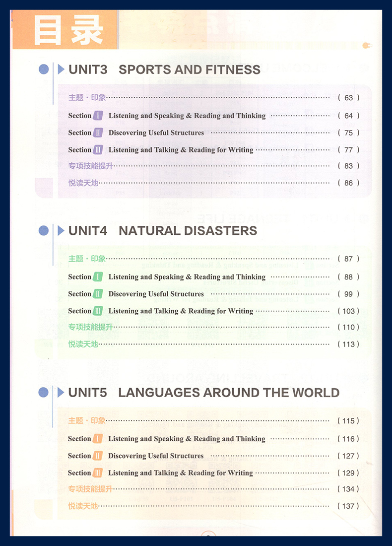Click Unit 3 Discovering Useful Structures entry
Image resolution: width=392 pixels, height=546 pixels.
point(156,133)
